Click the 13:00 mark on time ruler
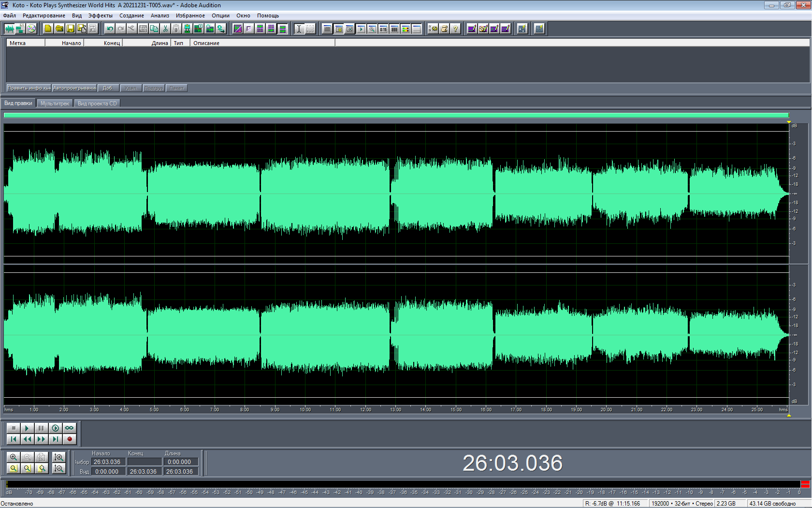 pyautogui.click(x=395, y=410)
